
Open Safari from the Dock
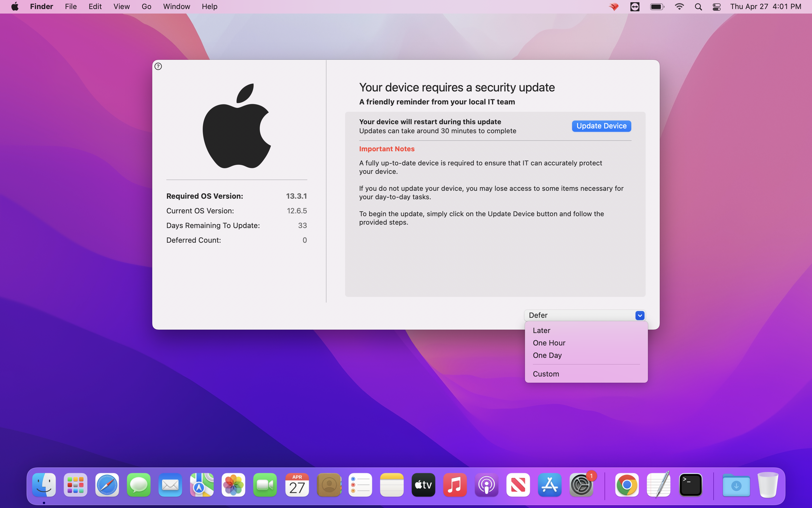107,485
